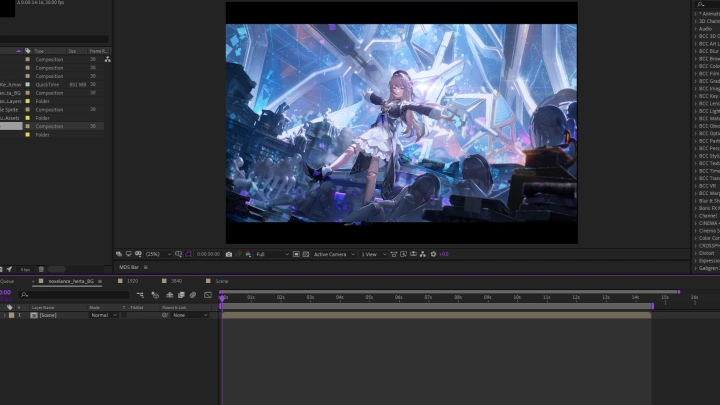This screenshot has width=720, height=405.
Task: Click the current time 0:00:00:00 display
Action: 208,254
